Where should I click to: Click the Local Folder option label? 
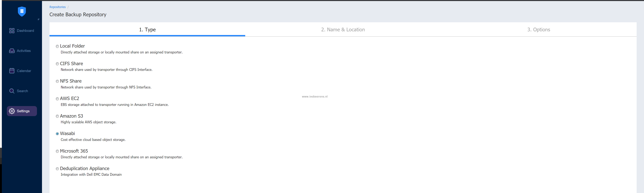coord(72,46)
